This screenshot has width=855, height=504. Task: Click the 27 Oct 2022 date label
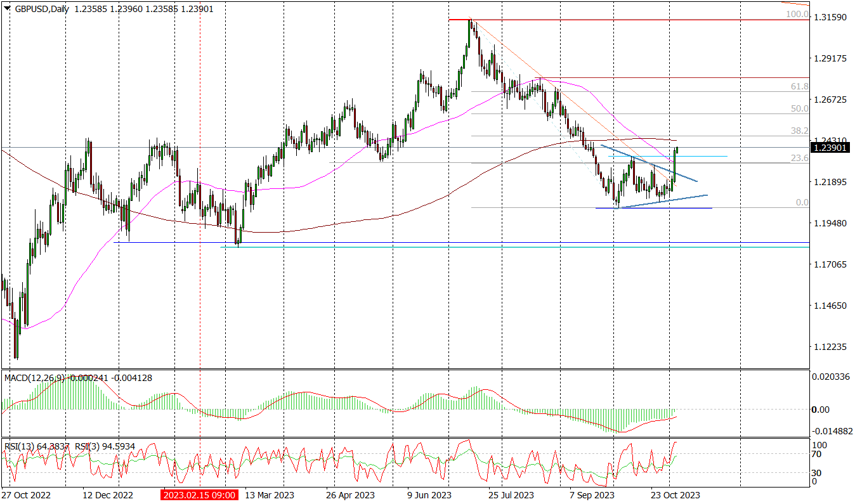(x=26, y=495)
